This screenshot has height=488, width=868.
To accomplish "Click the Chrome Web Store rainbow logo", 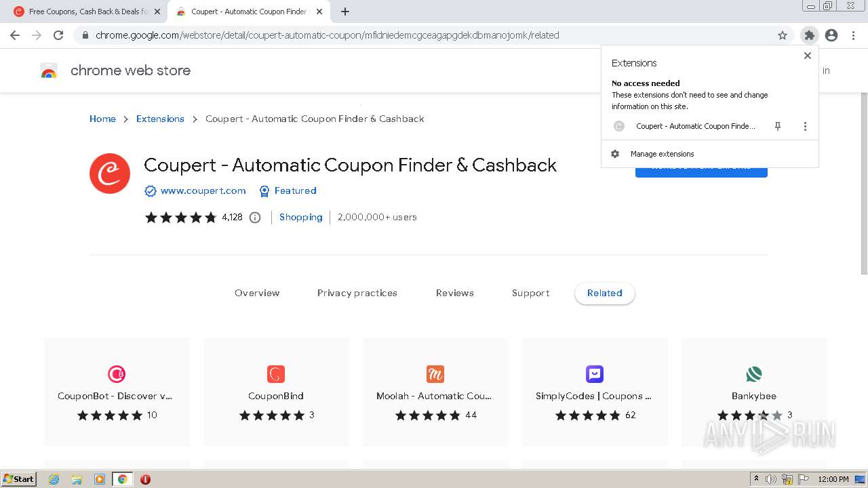I will (49, 70).
